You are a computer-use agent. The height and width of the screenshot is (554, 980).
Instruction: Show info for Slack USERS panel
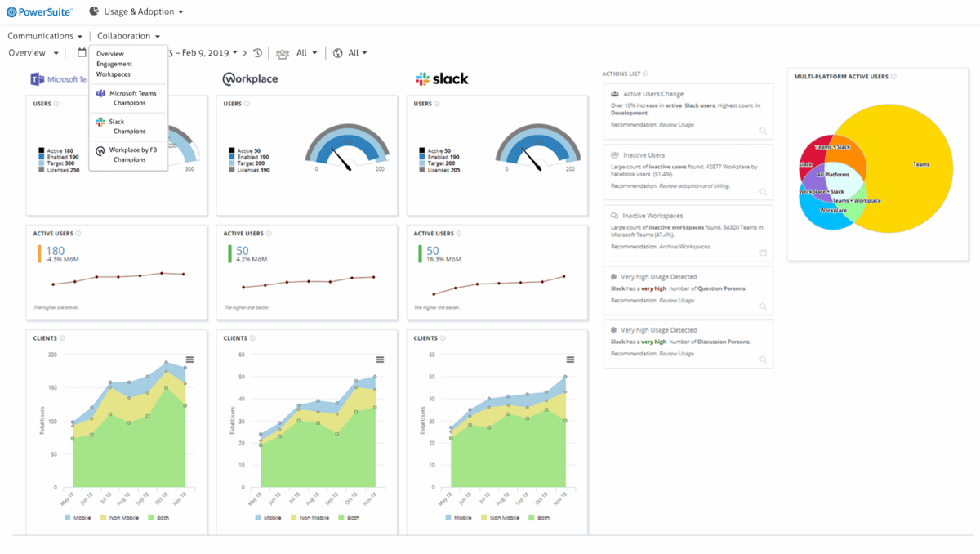coord(438,104)
